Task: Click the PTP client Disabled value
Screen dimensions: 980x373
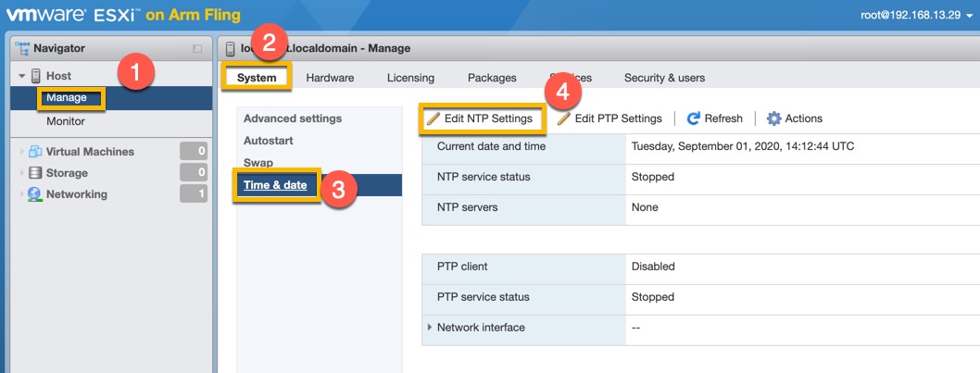Action: 653,267
